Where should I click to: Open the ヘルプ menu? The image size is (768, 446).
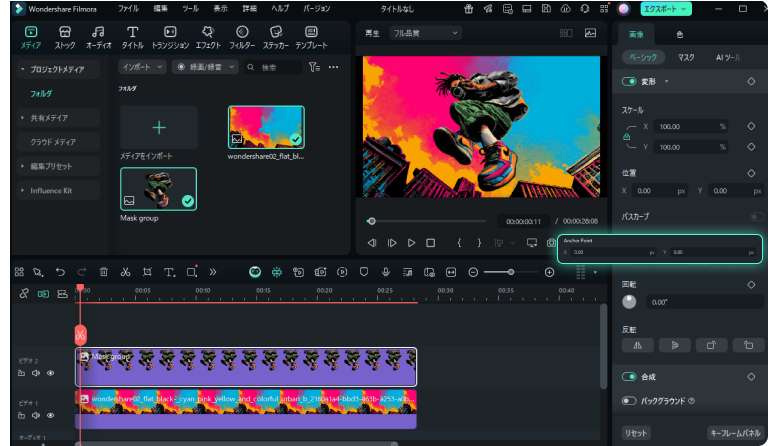coord(280,8)
